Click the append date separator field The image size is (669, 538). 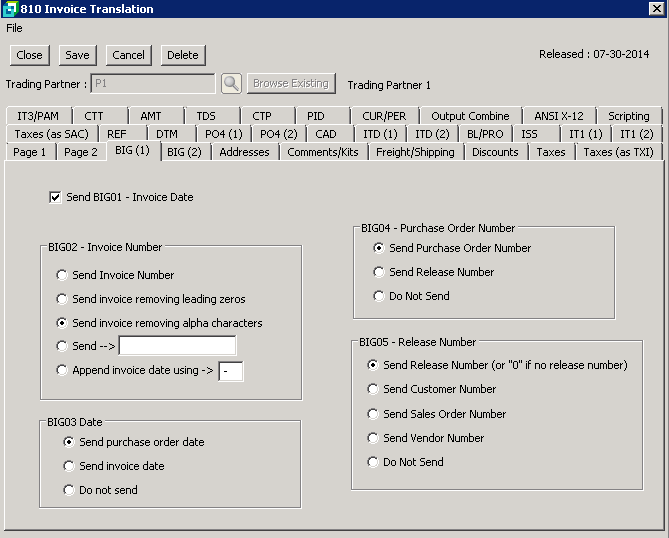[231, 371]
